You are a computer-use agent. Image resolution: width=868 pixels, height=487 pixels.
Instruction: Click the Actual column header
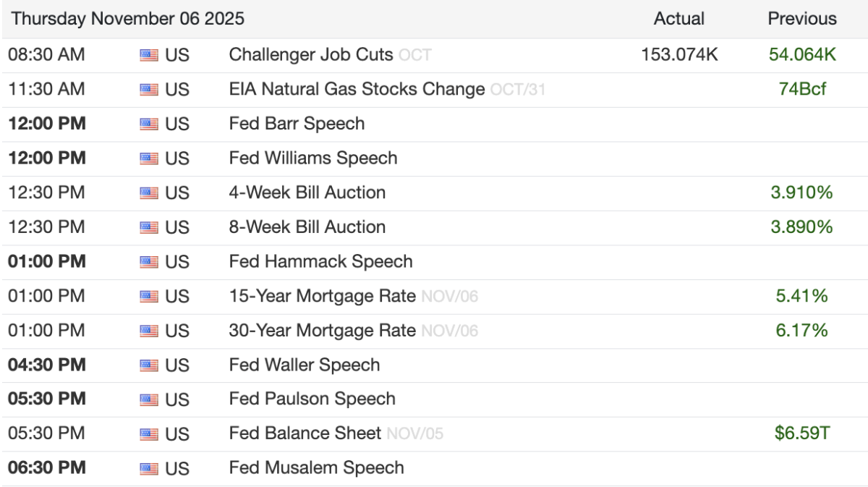coord(678,19)
